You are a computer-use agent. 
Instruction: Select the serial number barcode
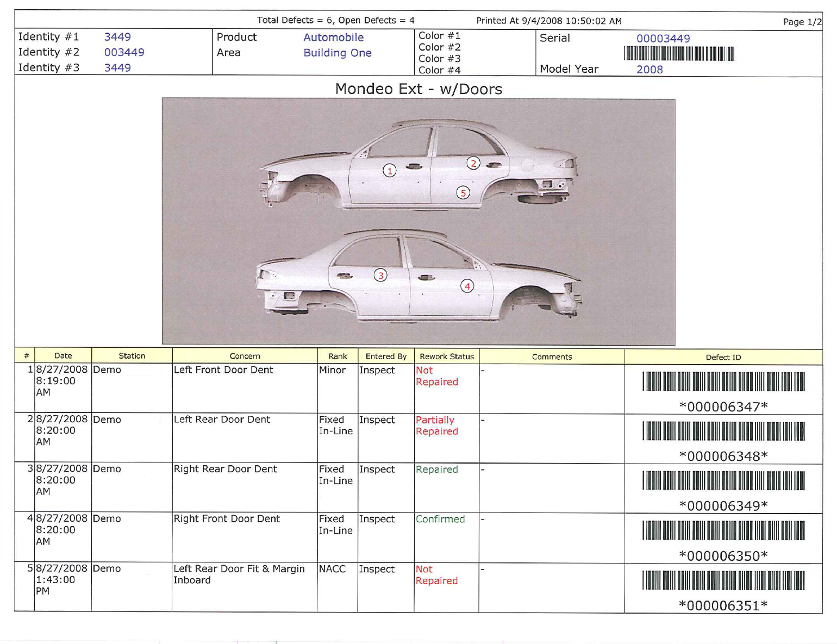(x=679, y=54)
